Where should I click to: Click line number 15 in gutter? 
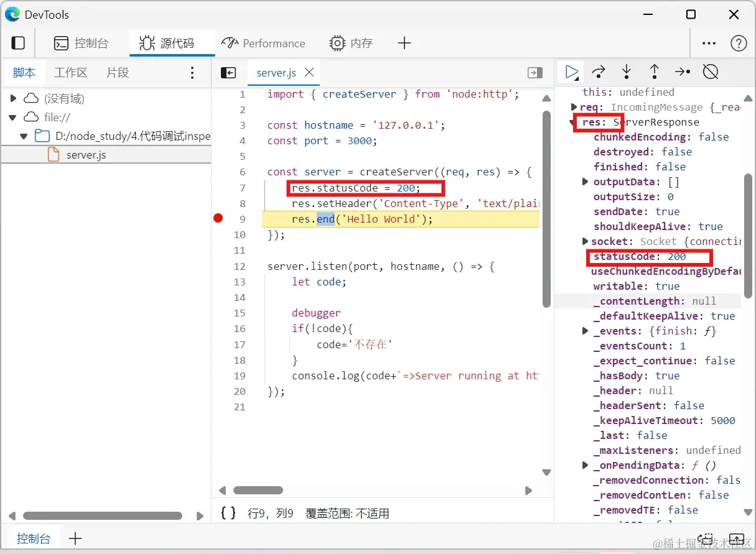click(x=240, y=313)
